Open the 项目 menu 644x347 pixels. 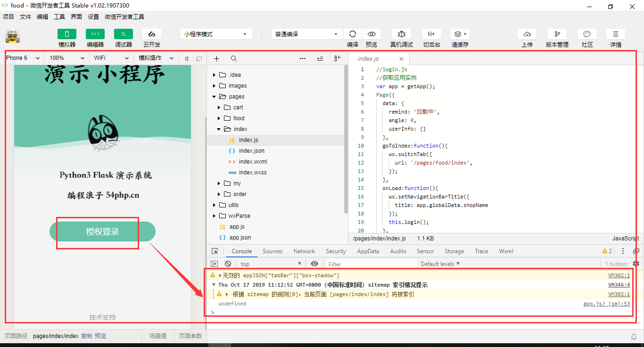(8, 17)
